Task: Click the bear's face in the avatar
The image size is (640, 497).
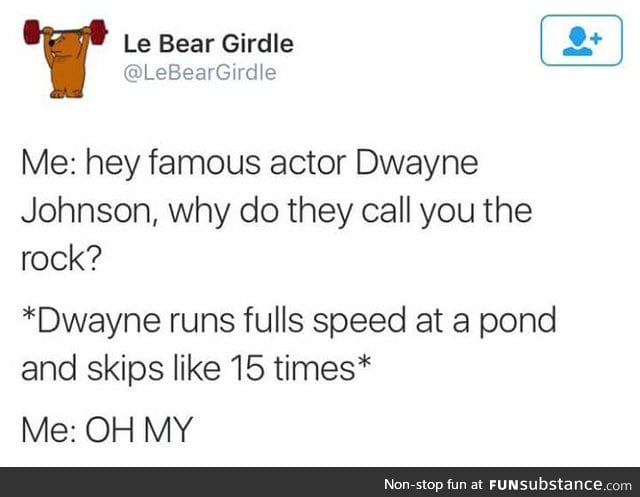Action: click(x=58, y=44)
